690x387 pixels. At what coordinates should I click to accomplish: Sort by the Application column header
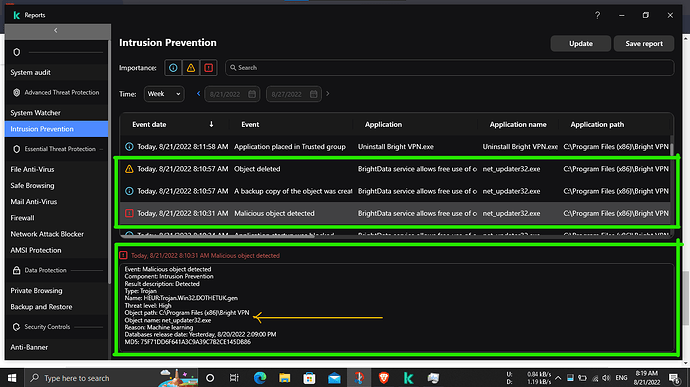(x=383, y=125)
